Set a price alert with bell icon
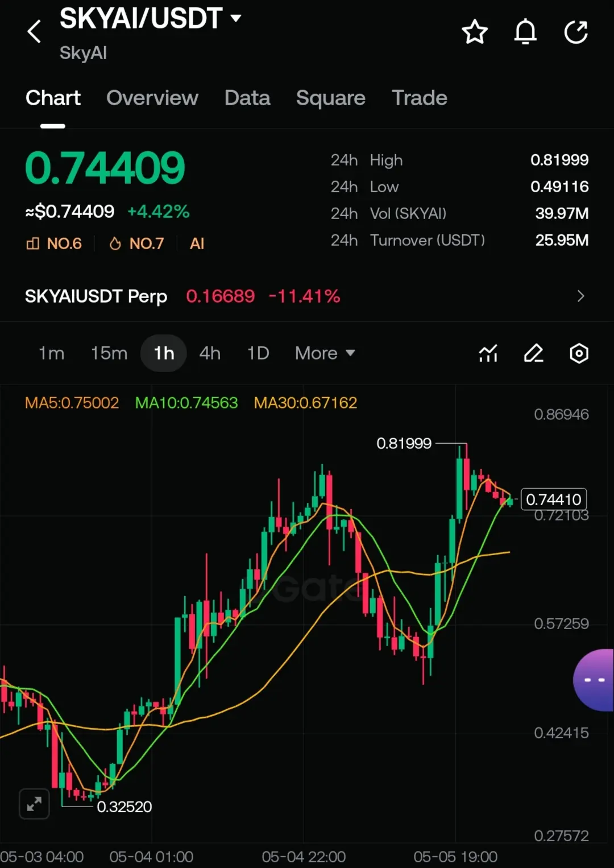This screenshot has width=614, height=868. click(x=525, y=32)
